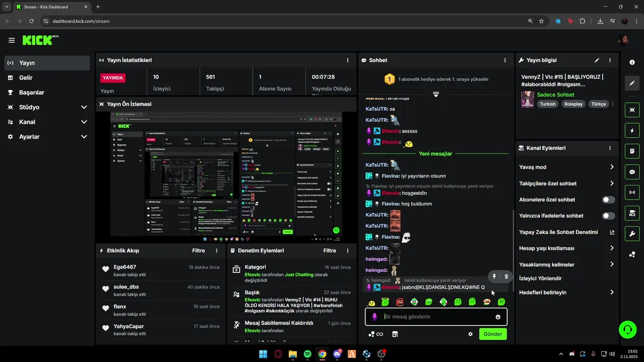Open the shop icon below message box
This screenshot has height=362, width=644.
395,334
